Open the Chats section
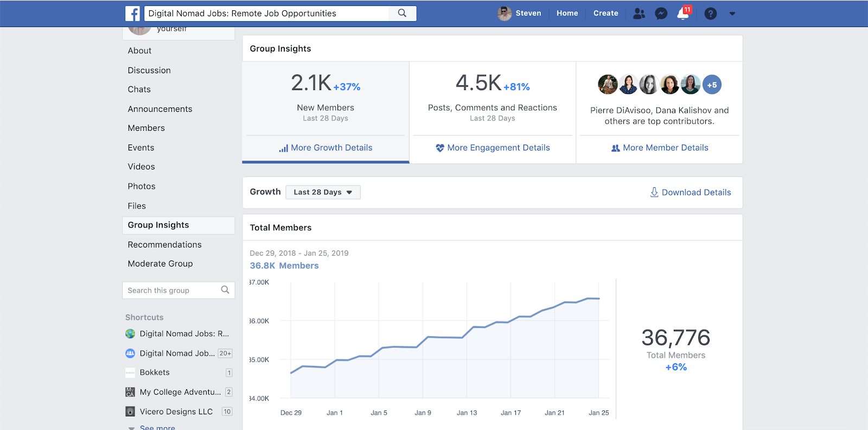Screen dimensions: 868x430 coord(139,90)
